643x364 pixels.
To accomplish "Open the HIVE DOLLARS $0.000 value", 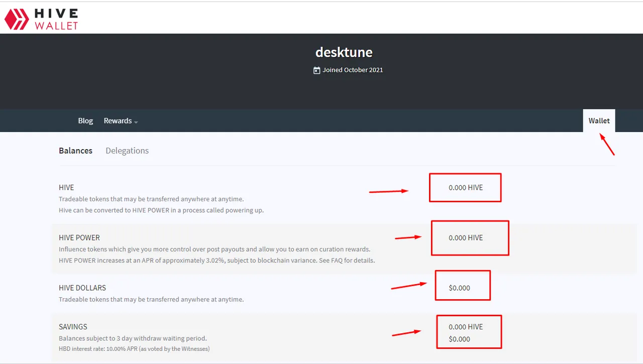I will (460, 288).
